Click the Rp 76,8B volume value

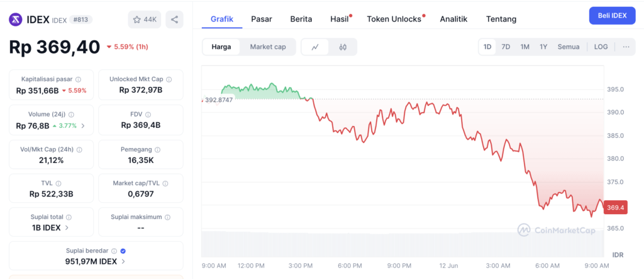33,126
